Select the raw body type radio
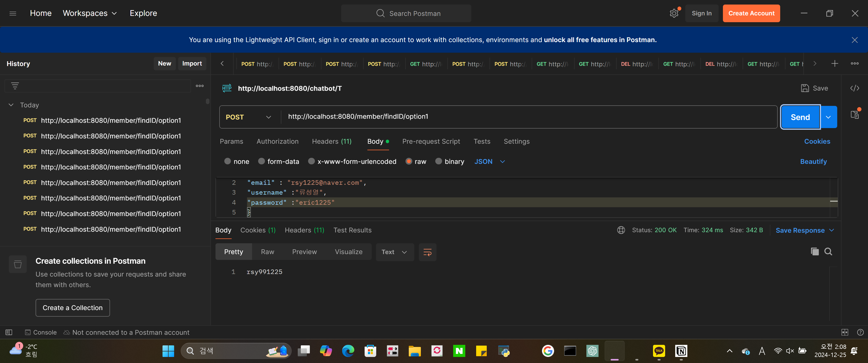Image resolution: width=868 pixels, height=363 pixels. point(409,161)
